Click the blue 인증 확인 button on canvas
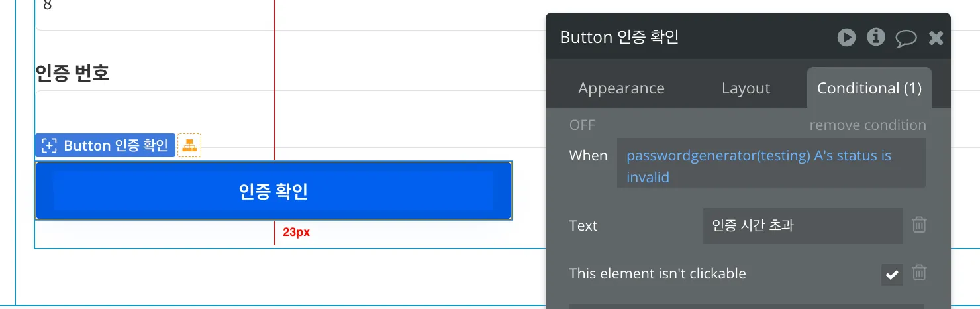Viewport: 980px width, 309px height. (x=273, y=191)
